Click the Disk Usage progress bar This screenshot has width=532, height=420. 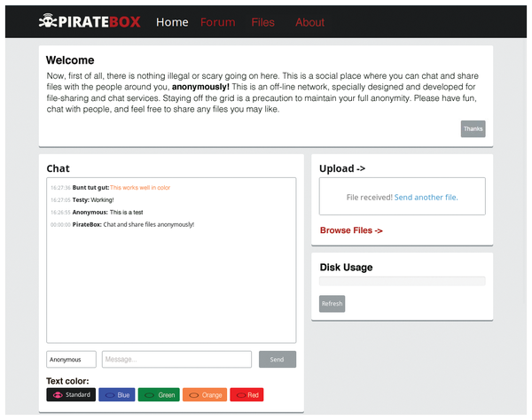coord(402,281)
